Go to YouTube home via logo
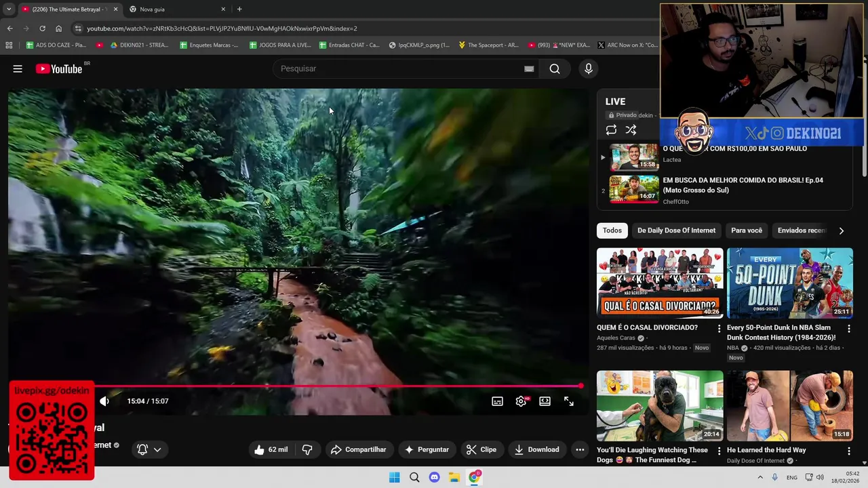Viewport: 868px width, 488px height. pos(59,68)
